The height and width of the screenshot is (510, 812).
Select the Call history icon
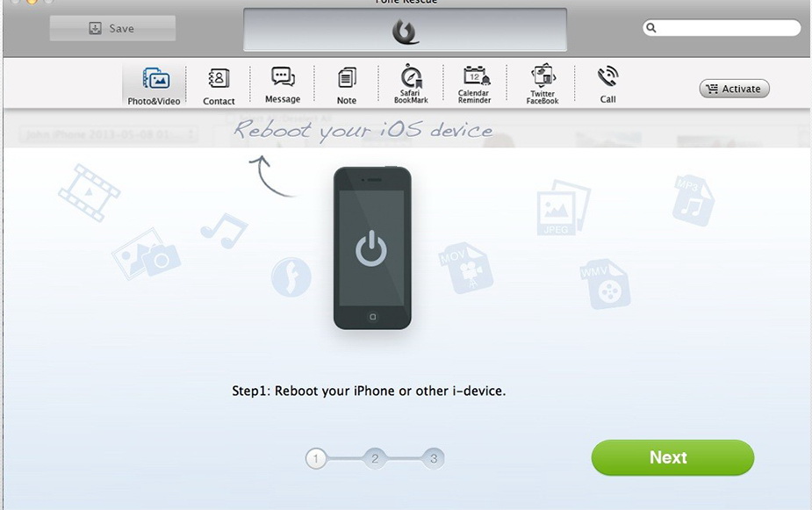point(608,85)
